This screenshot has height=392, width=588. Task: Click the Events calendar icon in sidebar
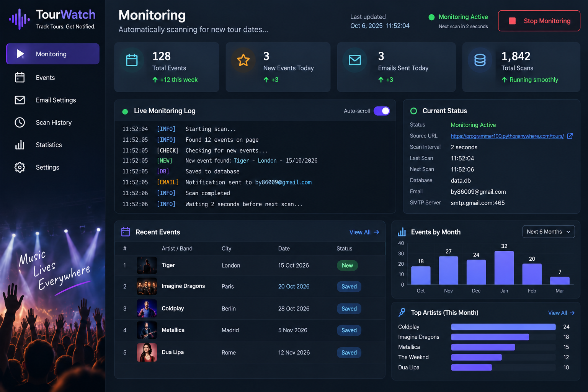pyautogui.click(x=20, y=77)
